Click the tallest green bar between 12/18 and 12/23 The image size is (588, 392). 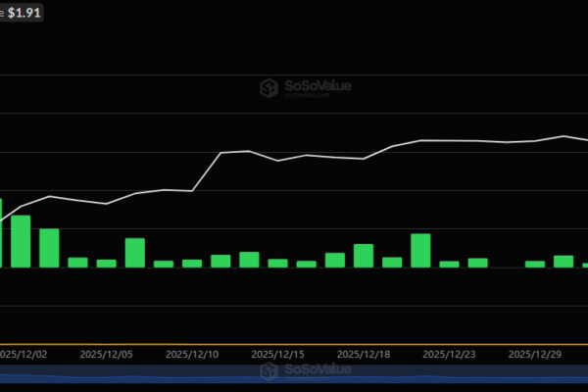pyautogui.click(x=420, y=250)
